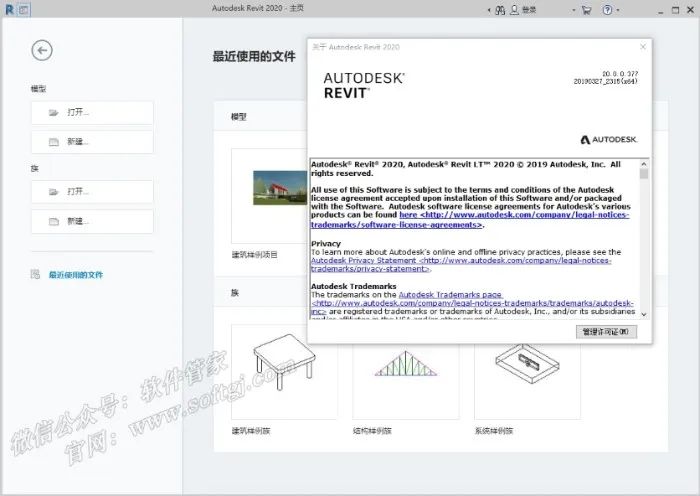Click the scrollbar down arrow in license text
700x496 pixels.
point(643,313)
